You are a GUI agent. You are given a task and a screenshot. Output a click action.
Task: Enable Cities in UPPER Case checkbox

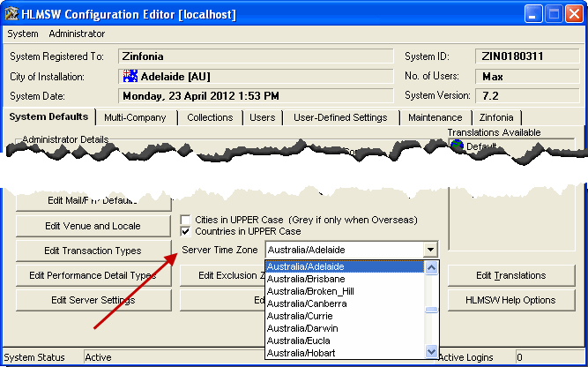pos(186,220)
